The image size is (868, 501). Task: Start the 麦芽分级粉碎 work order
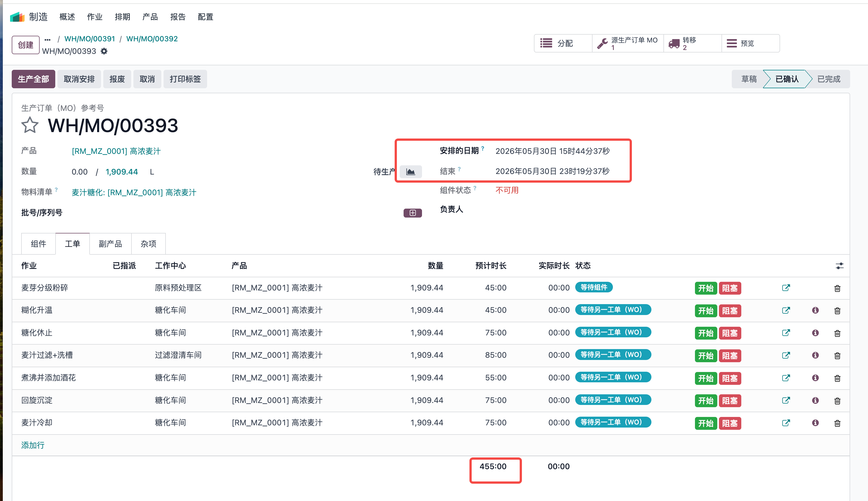coord(706,288)
